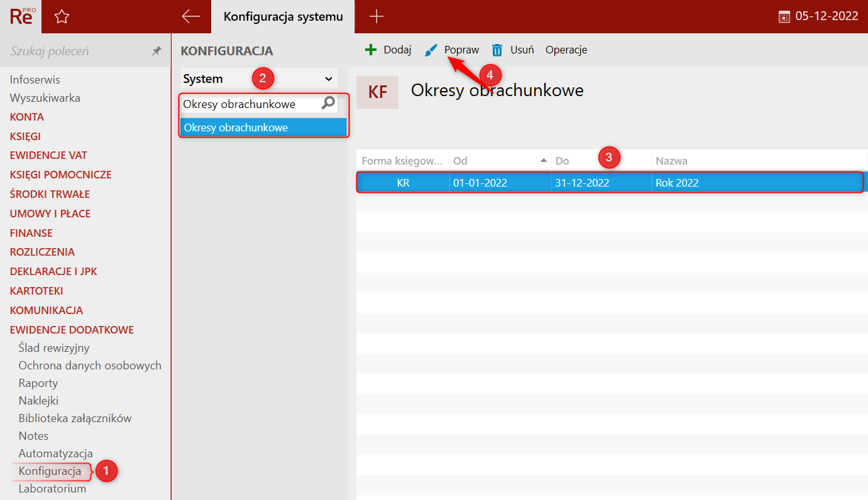Viewport: 868px width, 500px height.
Task: Expand the EWIDENCJE VAT section
Action: click(48, 155)
